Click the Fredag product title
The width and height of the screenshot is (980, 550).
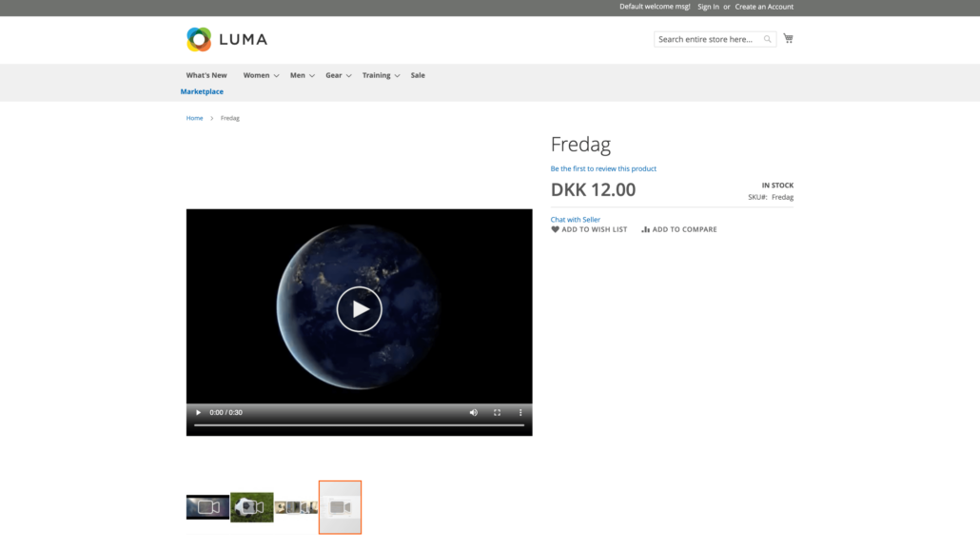tap(580, 145)
